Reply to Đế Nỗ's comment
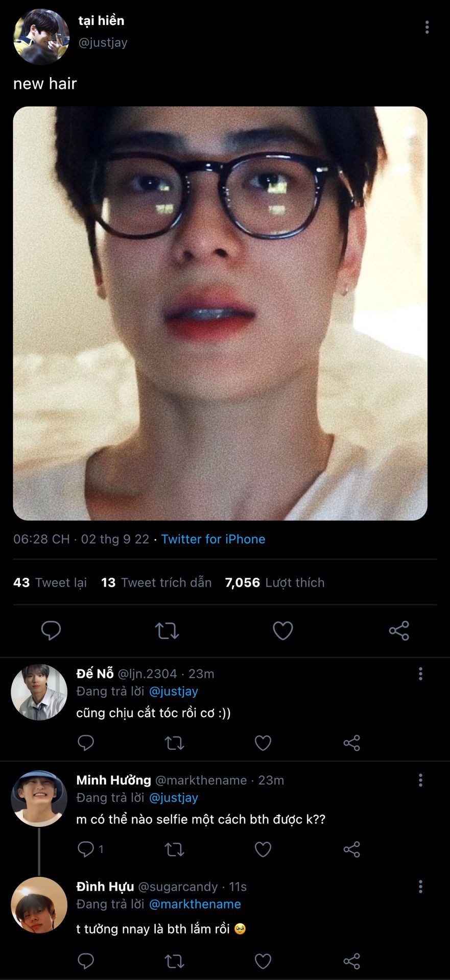The width and height of the screenshot is (450, 980). [x=86, y=743]
